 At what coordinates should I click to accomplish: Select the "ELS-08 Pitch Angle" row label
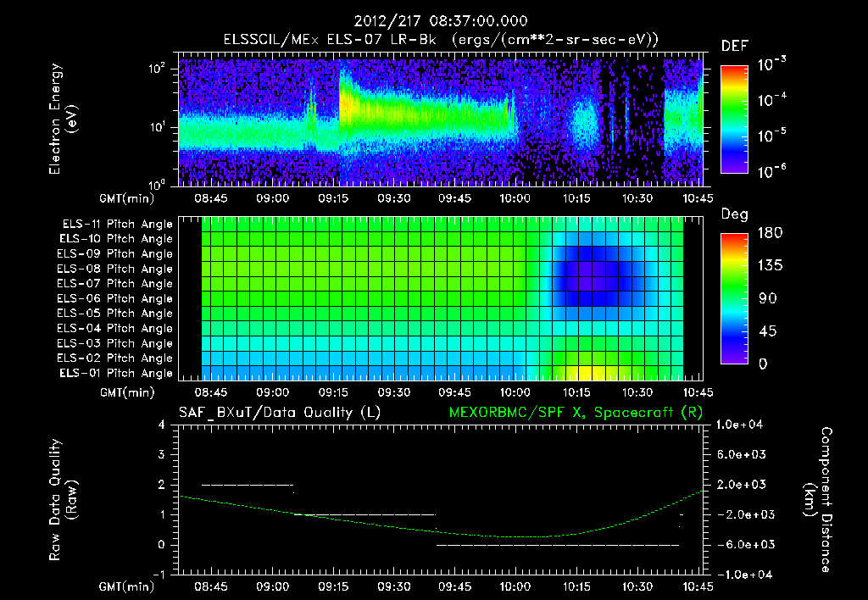115,269
